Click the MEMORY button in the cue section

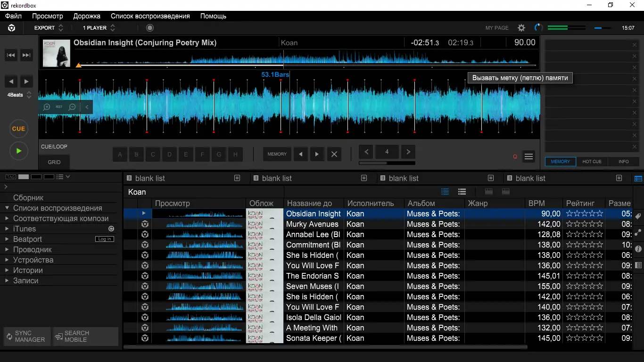277,154
